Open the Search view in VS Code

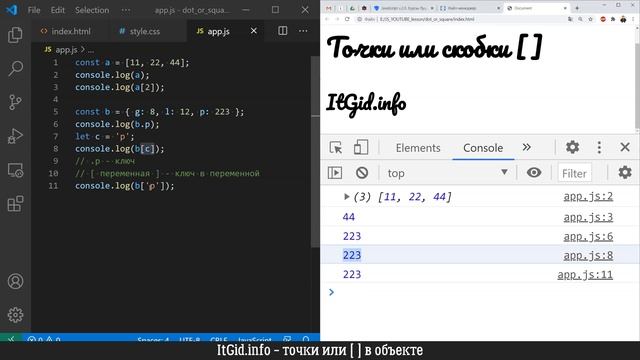click(15, 69)
